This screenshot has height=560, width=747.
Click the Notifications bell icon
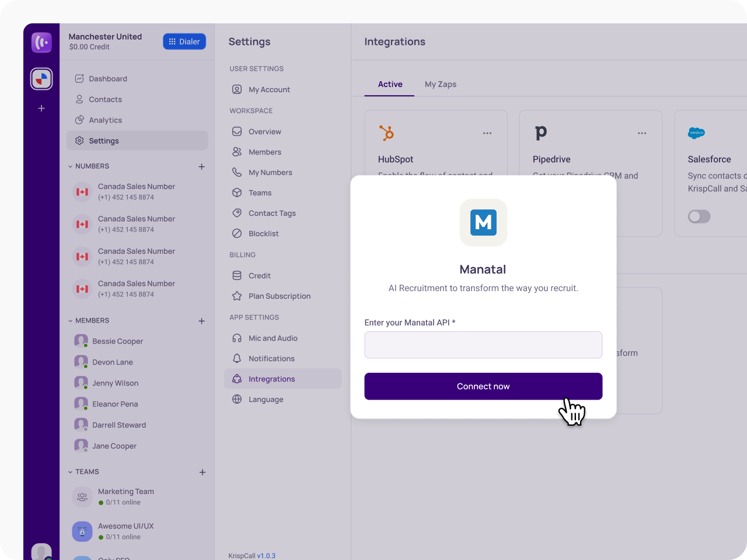tap(237, 359)
